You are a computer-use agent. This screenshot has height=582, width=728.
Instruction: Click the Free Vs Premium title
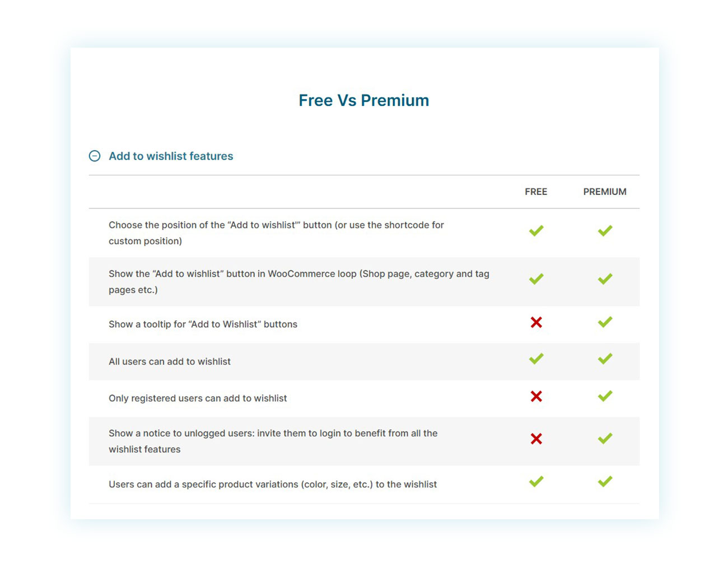pyautogui.click(x=363, y=100)
